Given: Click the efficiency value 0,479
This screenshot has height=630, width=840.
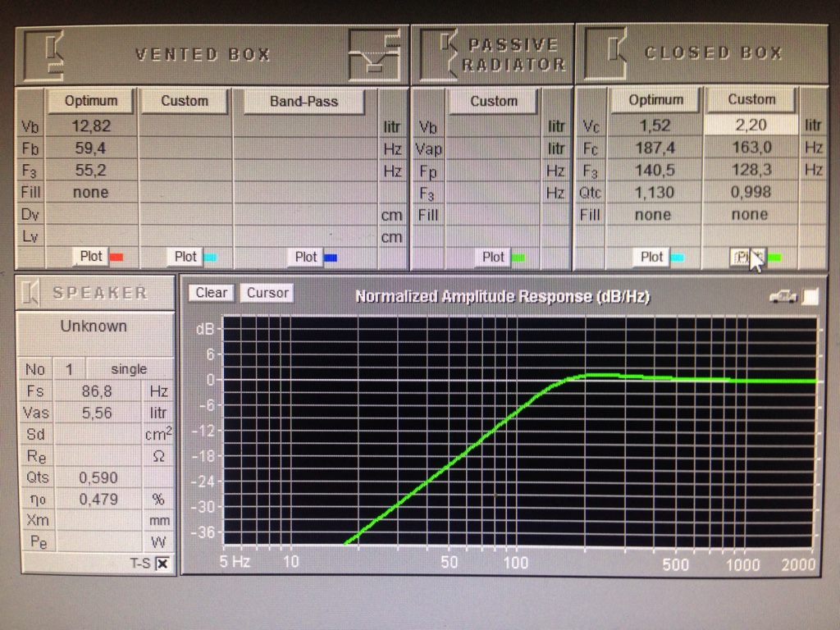Looking at the screenshot, I should coord(98,500).
